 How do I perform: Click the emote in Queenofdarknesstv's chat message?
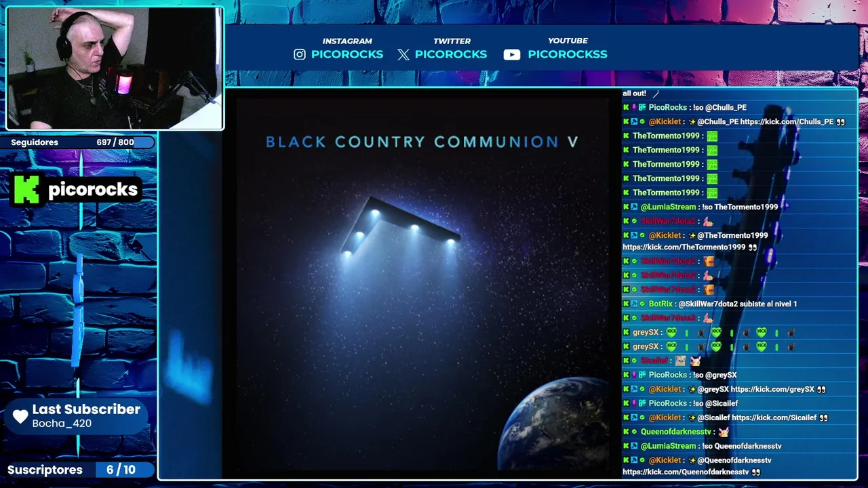pyautogui.click(x=723, y=432)
